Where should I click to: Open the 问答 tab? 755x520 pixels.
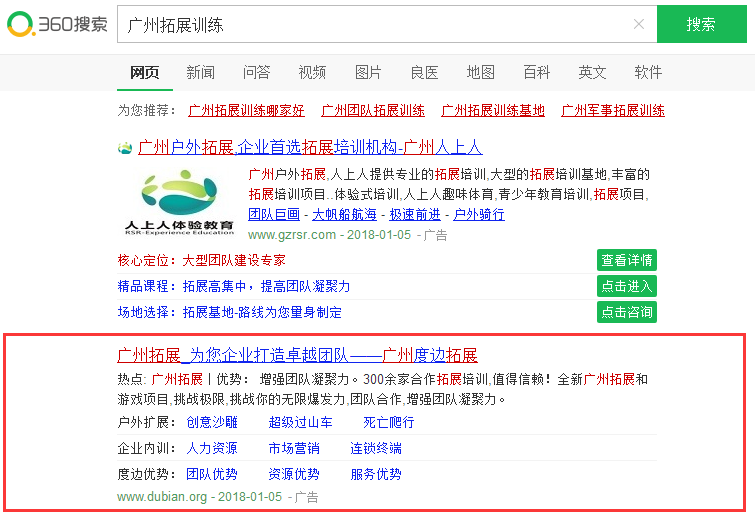(257, 73)
